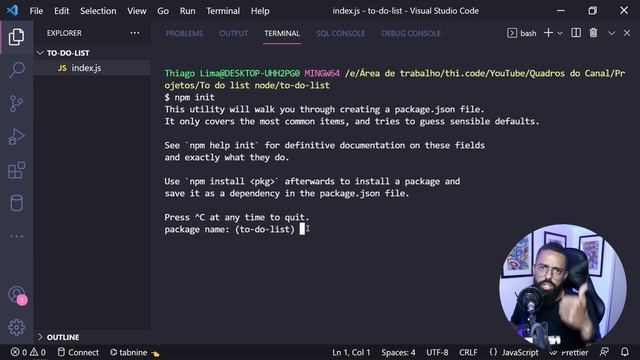The image size is (640, 360).
Task: Click the '$ npm init' command line
Action: (x=189, y=97)
